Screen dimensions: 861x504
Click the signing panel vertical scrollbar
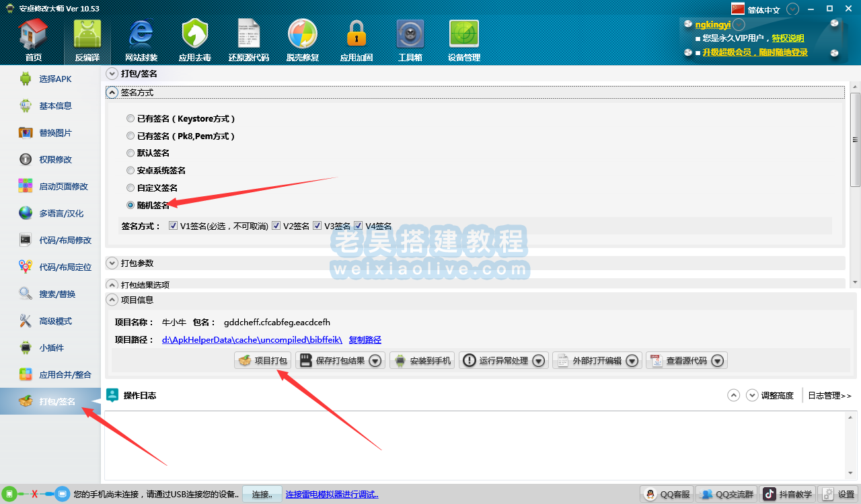(855, 138)
